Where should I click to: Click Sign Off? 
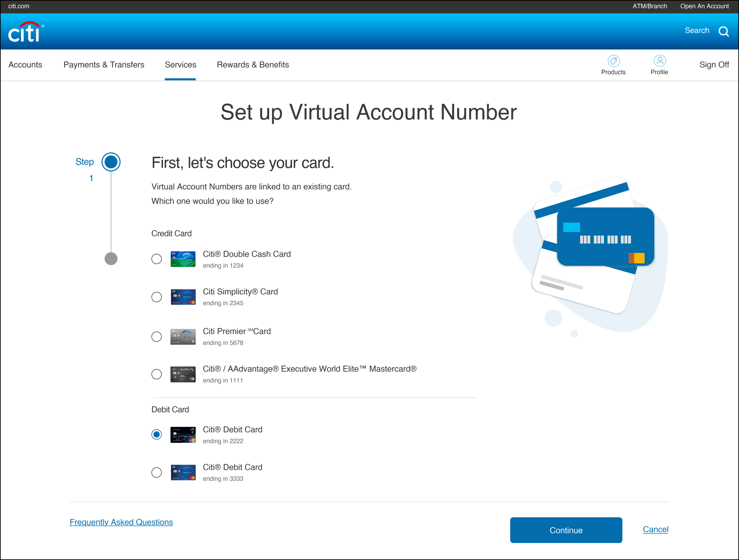[714, 65]
